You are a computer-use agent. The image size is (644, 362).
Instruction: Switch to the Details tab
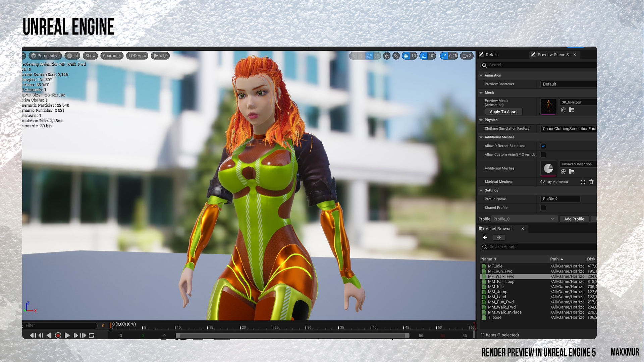point(492,55)
